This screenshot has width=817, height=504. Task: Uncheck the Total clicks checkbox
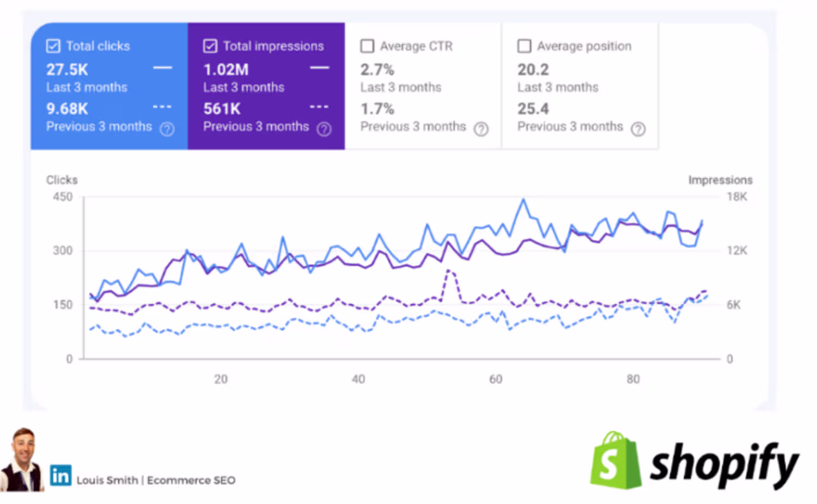click(53, 46)
